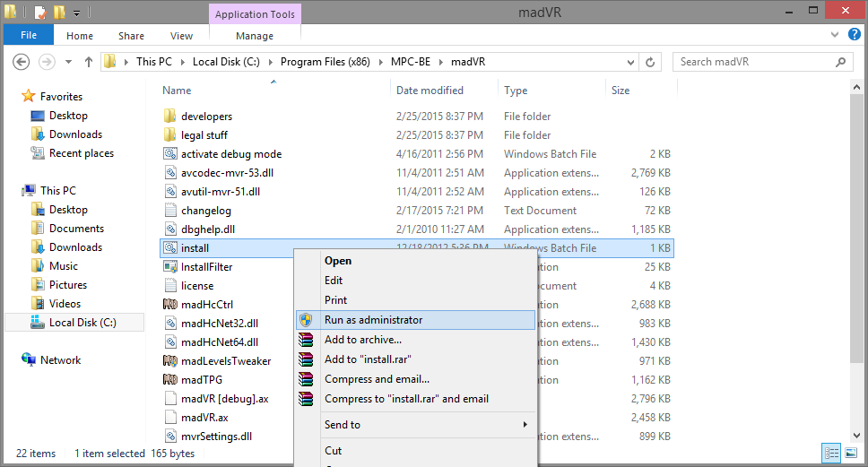
Task: Select the madLevelsTweaker application icon
Action: click(170, 360)
